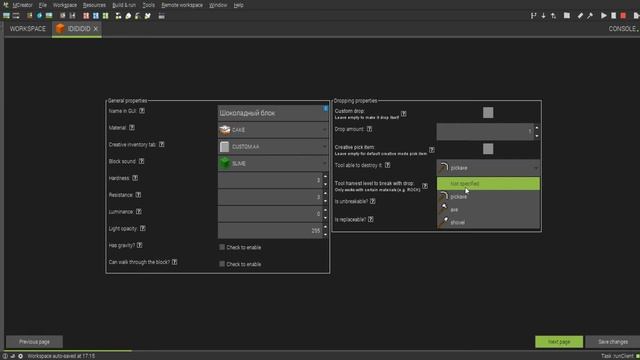Image resolution: width=640 pixels, height=360 pixels.
Task: Click the pull down-arrow icon in toolbar
Action: [543, 16]
